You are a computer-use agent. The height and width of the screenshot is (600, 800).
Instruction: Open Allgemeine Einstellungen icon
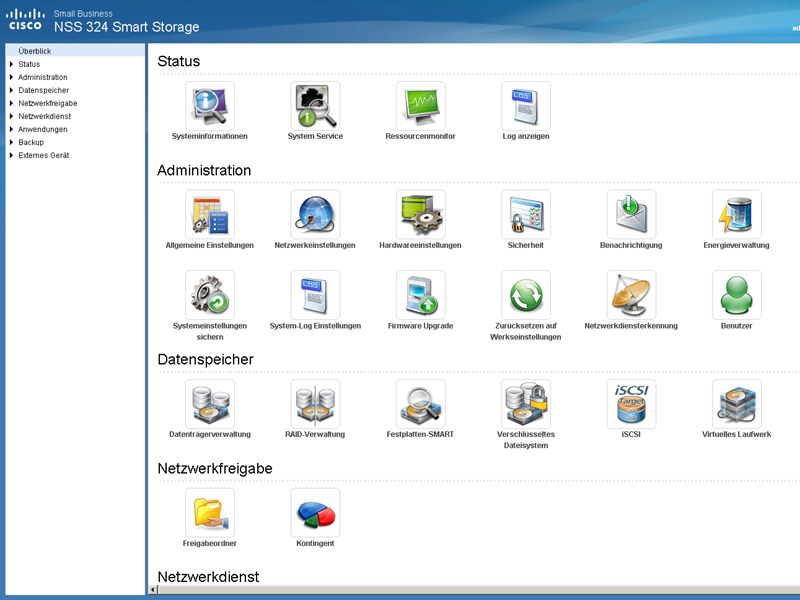[210, 214]
